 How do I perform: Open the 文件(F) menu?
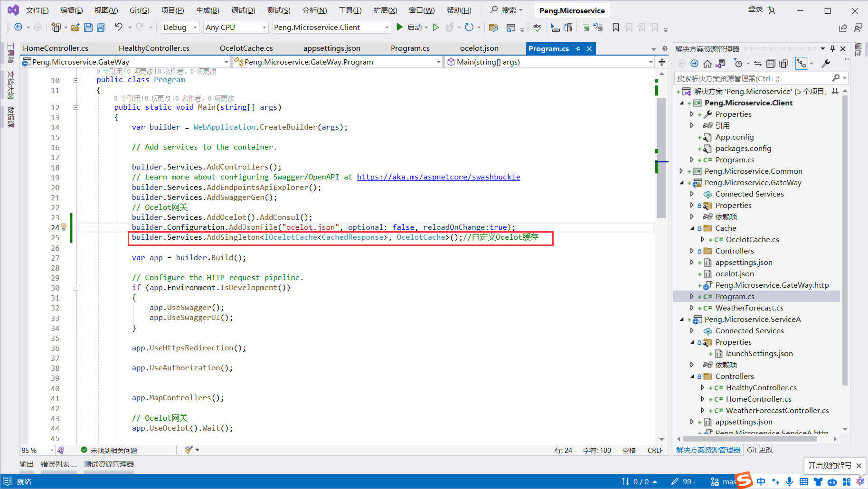(38, 10)
